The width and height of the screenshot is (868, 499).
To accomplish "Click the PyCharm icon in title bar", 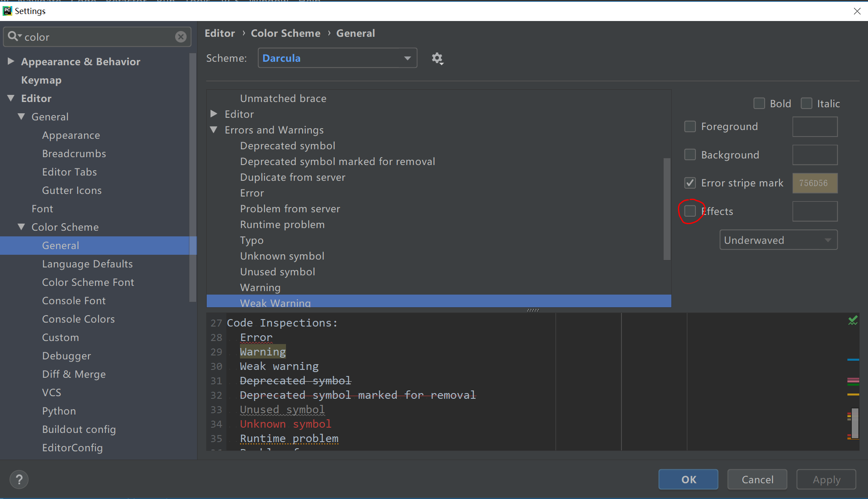I will (7, 11).
